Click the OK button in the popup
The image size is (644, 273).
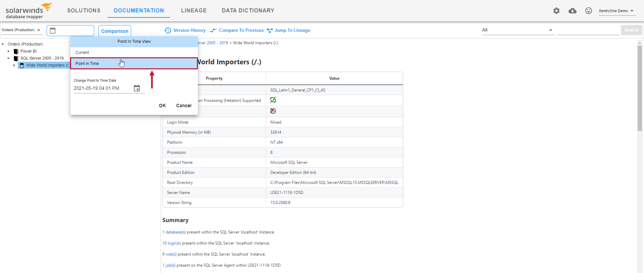pyautogui.click(x=162, y=106)
